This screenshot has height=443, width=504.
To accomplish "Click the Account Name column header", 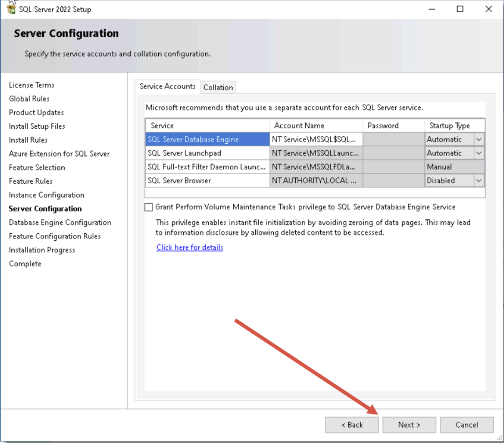I will (316, 126).
